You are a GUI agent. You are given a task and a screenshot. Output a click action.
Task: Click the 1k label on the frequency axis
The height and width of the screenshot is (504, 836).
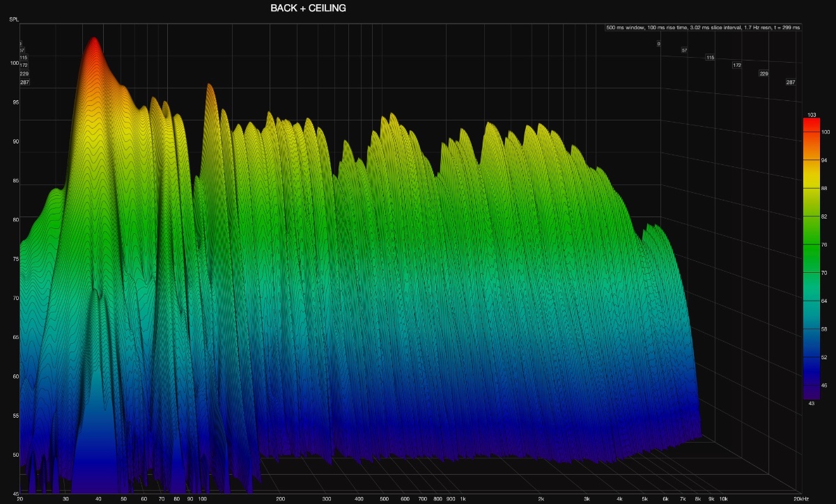click(x=463, y=499)
